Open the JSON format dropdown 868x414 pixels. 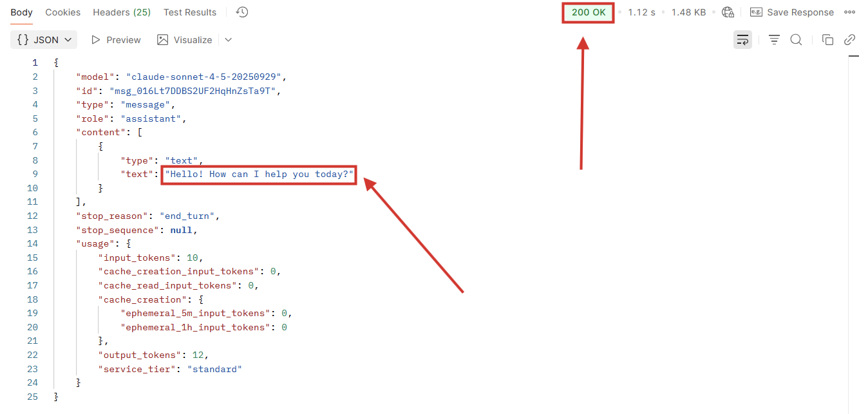coord(43,39)
